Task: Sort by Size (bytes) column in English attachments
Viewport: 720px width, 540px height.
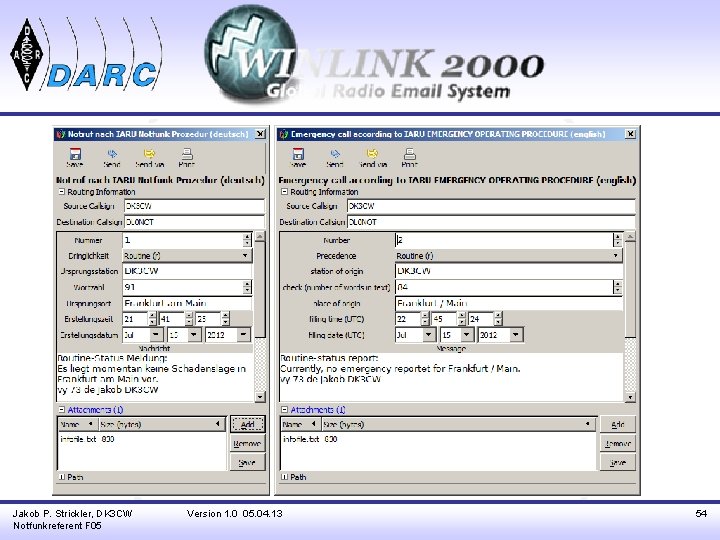Action: [x=459, y=424]
